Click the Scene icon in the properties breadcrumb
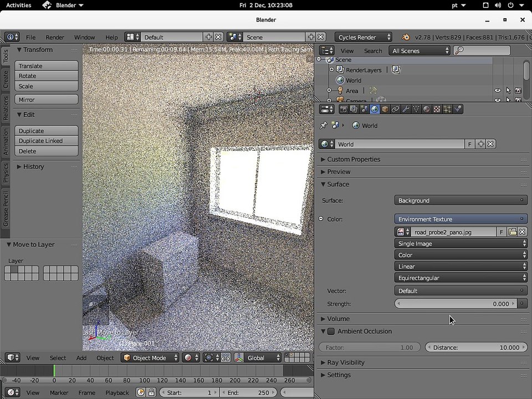Screen dimensions: 532x399 [336, 125]
